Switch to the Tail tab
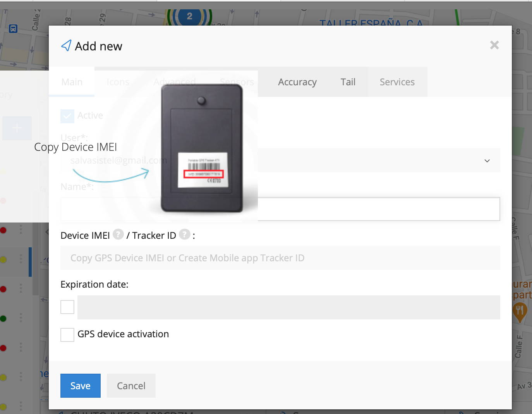This screenshot has height=414, width=532. pyautogui.click(x=348, y=82)
